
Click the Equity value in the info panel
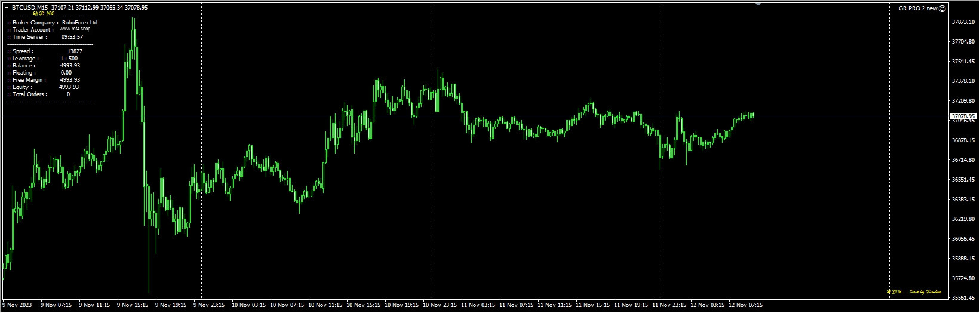pos(69,87)
